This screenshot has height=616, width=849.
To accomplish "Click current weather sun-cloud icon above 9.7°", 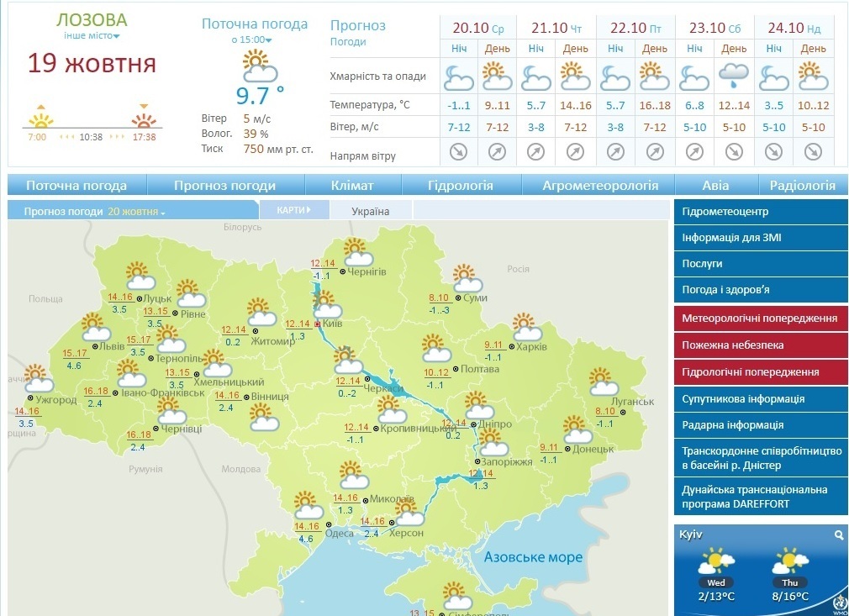I will coord(260,66).
